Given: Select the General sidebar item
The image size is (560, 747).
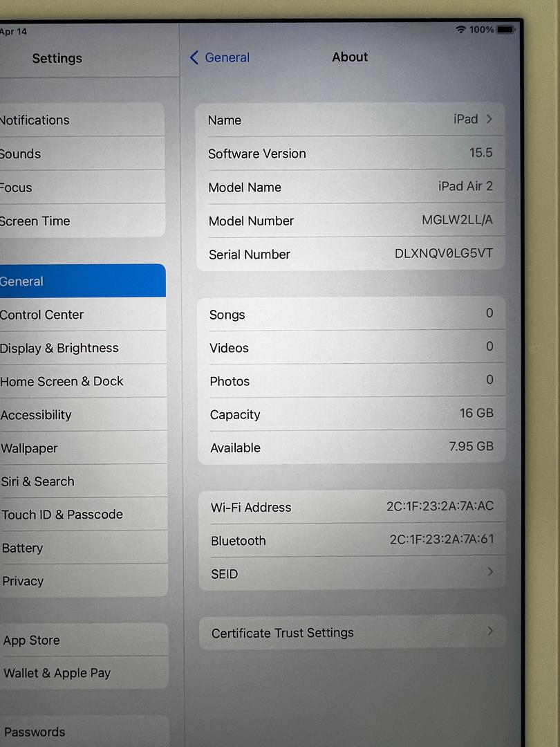Looking at the screenshot, I should [x=82, y=281].
